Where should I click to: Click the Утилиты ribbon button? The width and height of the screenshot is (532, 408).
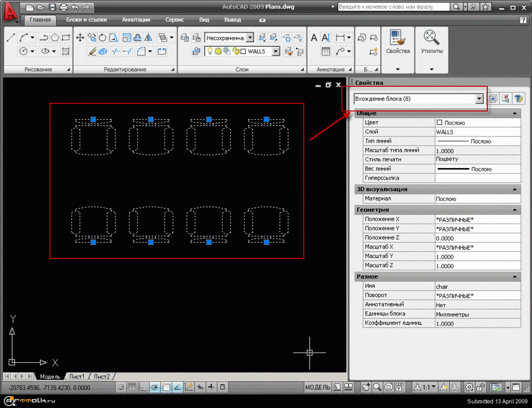tap(431, 42)
